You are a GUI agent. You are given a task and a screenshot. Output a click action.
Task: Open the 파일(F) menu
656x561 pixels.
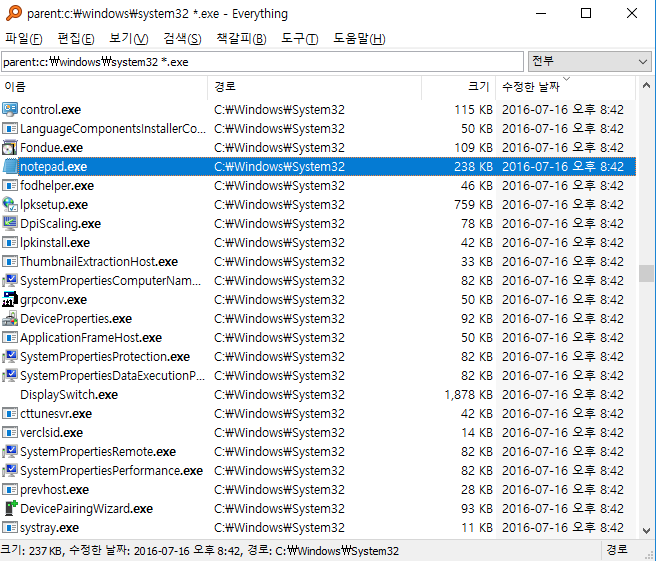[x=23, y=38]
